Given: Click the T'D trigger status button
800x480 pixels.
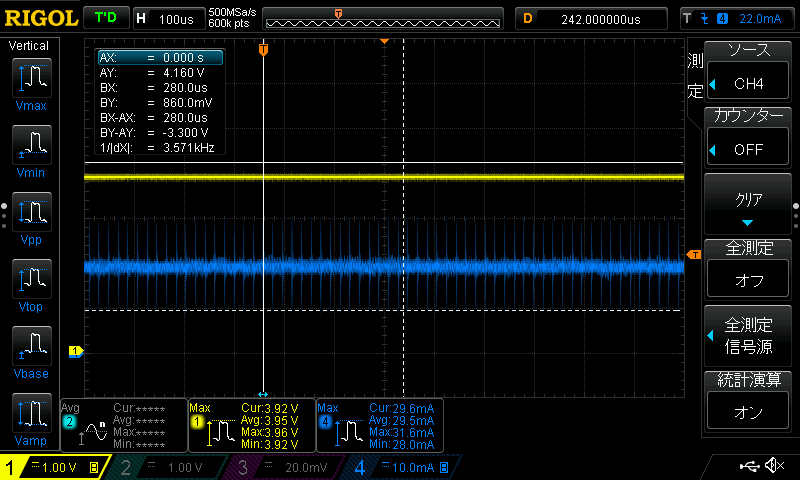Looking at the screenshot, I should tap(105, 18).
